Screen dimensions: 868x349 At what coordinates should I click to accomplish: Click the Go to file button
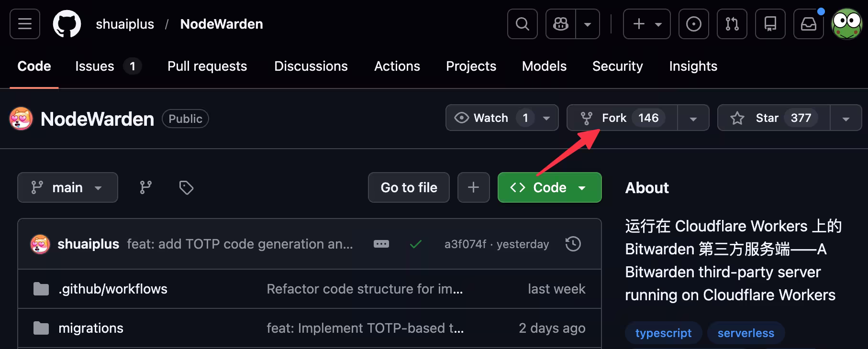(x=409, y=187)
